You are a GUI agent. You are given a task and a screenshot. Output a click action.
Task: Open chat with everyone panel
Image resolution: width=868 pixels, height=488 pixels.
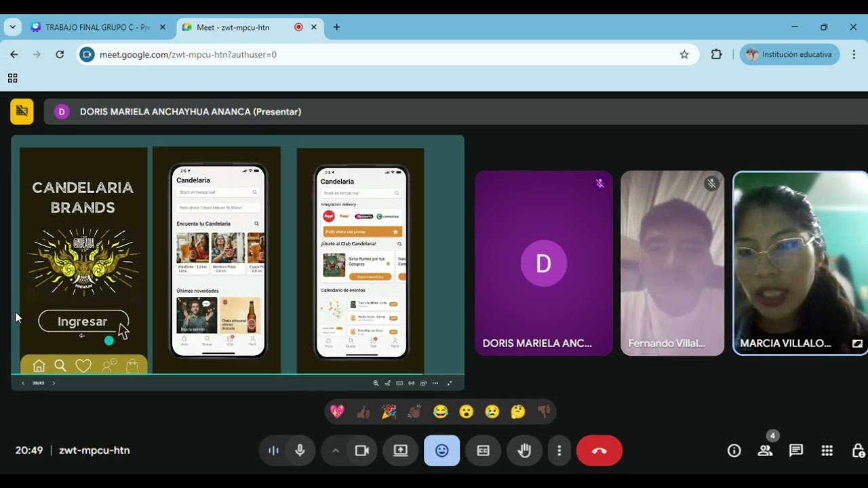click(796, 451)
